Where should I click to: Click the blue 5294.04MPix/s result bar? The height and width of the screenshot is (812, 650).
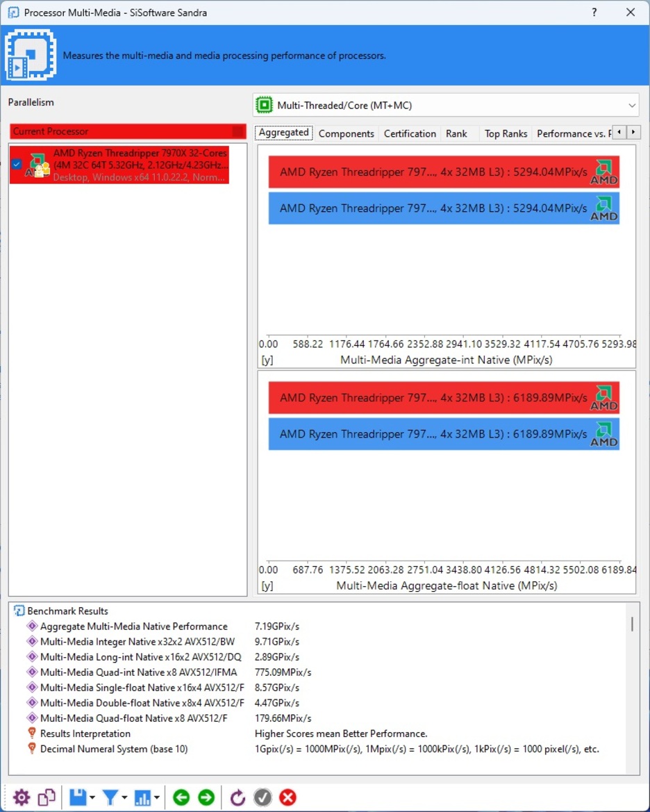[x=443, y=208]
